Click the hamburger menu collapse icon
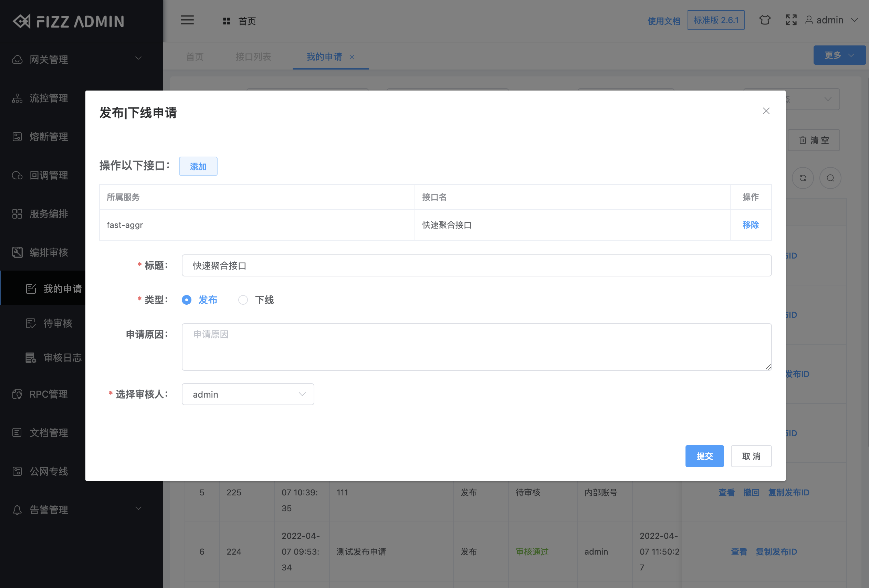This screenshot has width=869, height=588. point(187,20)
